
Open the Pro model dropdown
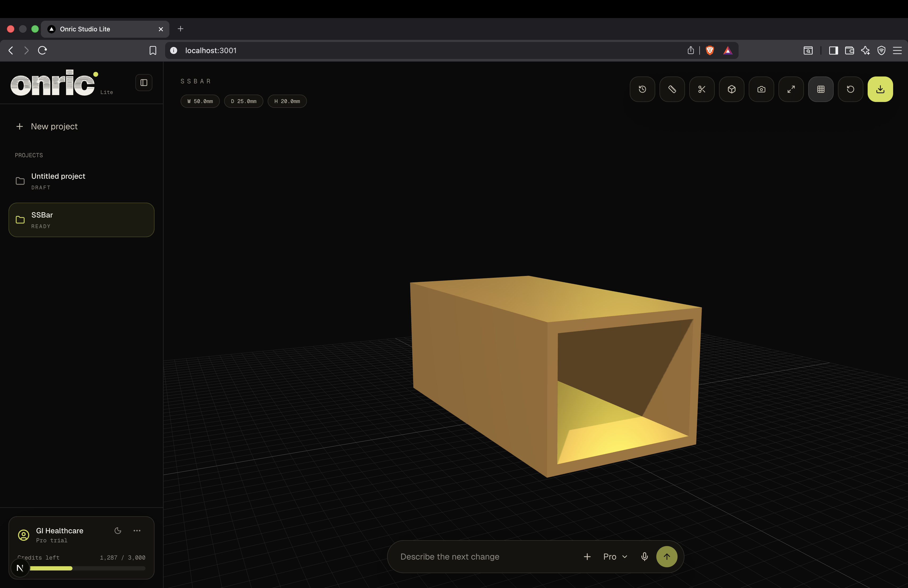click(615, 557)
